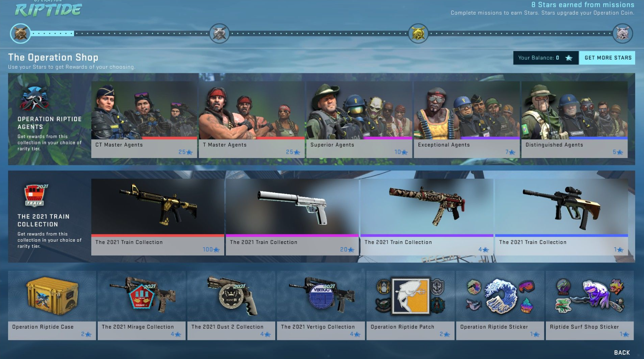The height and width of the screenshot is (359, 644).
Task: Select the Riptide Surf Shop Sticker
Action: 590,305
